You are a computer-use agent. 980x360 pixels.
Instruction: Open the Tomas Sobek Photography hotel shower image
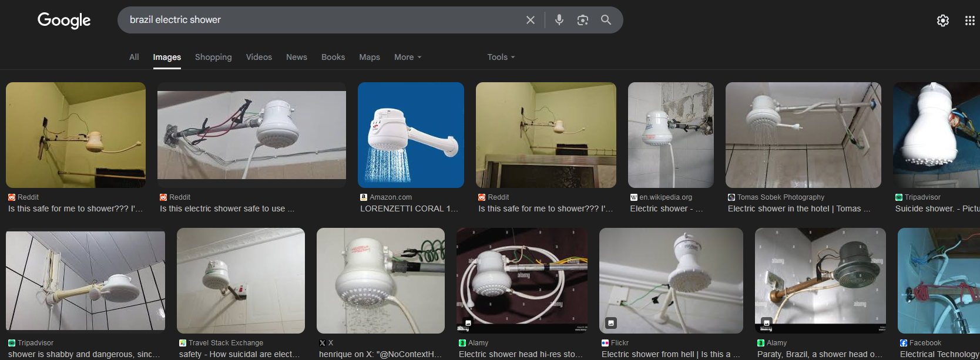[x=803, y=135]
